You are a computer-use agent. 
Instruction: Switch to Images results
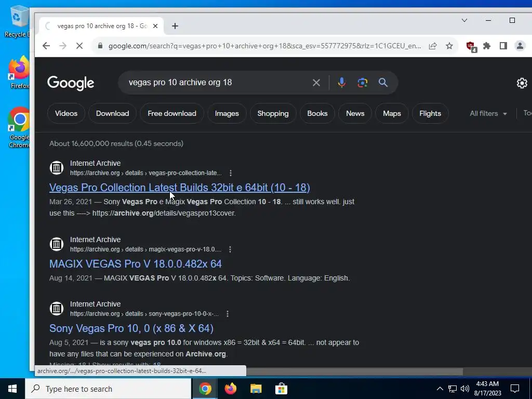point(227,114)
